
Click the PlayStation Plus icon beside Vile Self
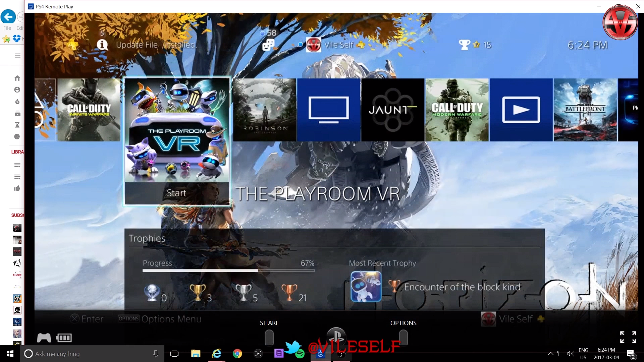361,45
